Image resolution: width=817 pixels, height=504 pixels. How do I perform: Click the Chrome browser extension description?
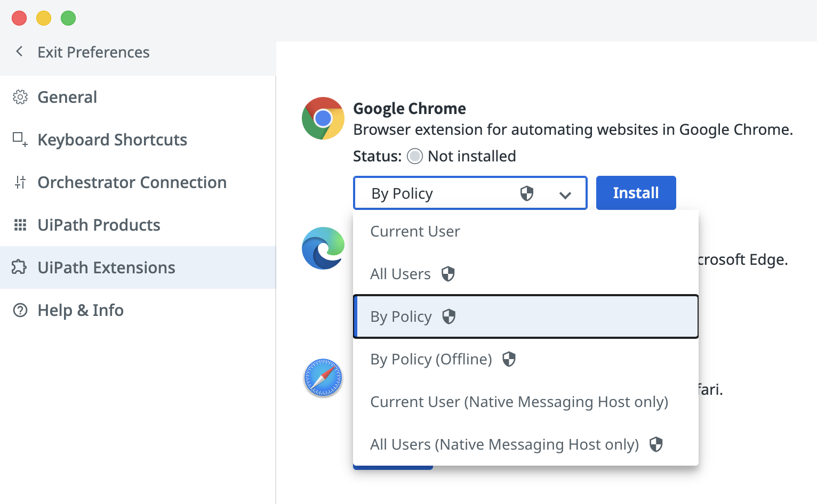click(573, 129)
